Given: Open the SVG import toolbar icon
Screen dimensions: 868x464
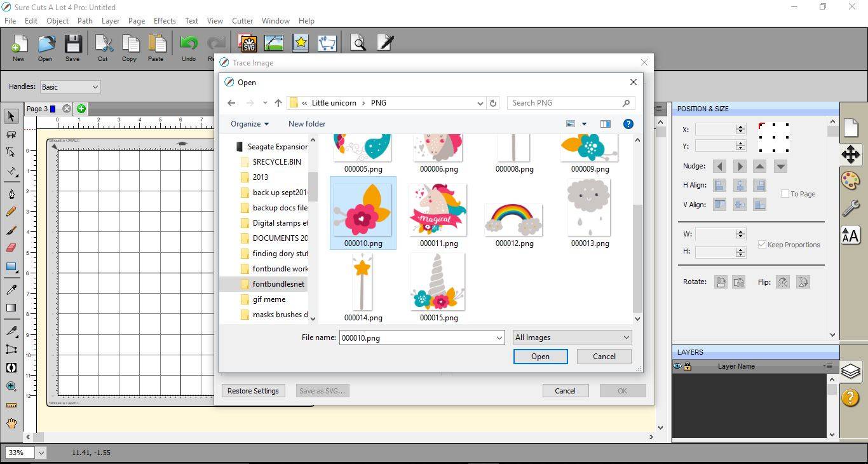Looking at the screenshot, I should click(x=247, y=43).
